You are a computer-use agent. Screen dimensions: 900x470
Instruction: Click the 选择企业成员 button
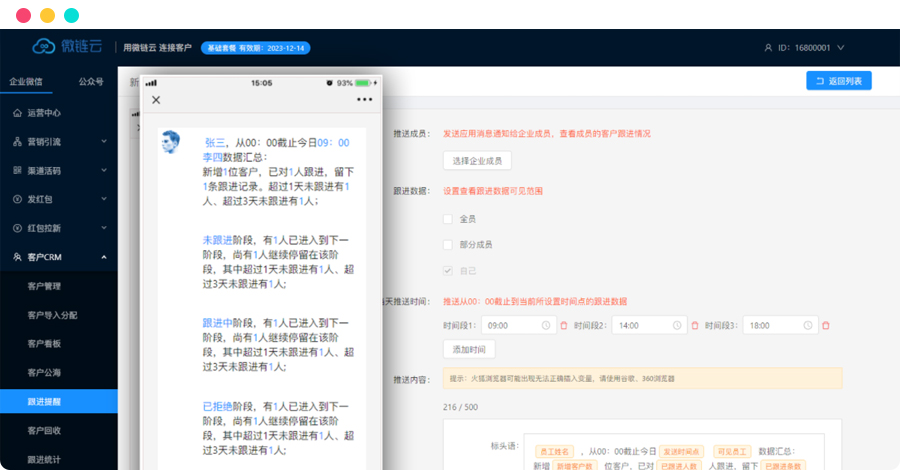pos(477,160)
